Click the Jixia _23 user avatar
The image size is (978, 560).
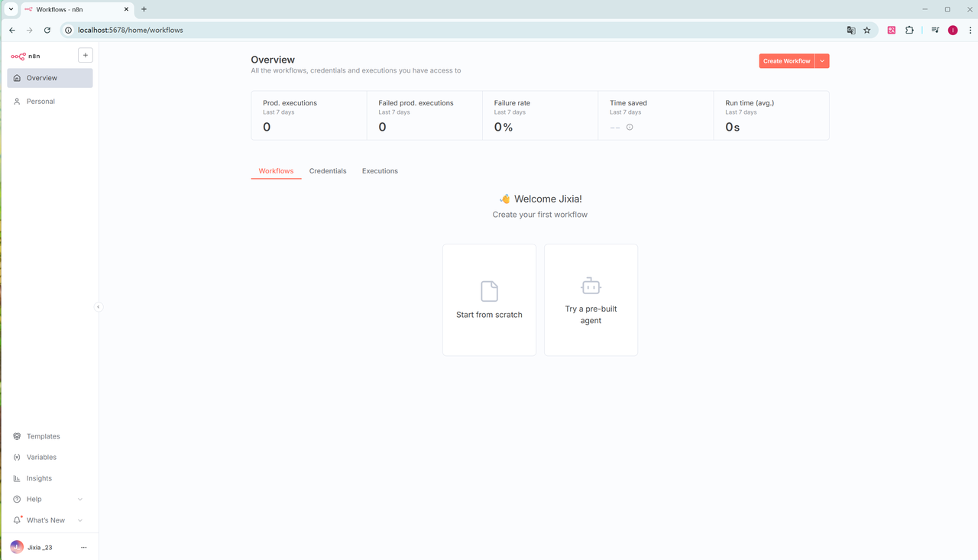point(17,547)
